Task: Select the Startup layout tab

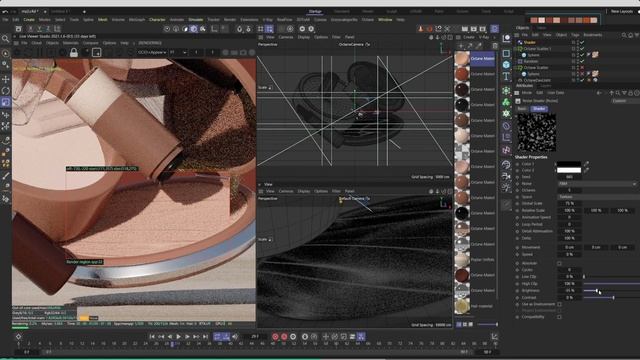Action: tap(315, 11)
